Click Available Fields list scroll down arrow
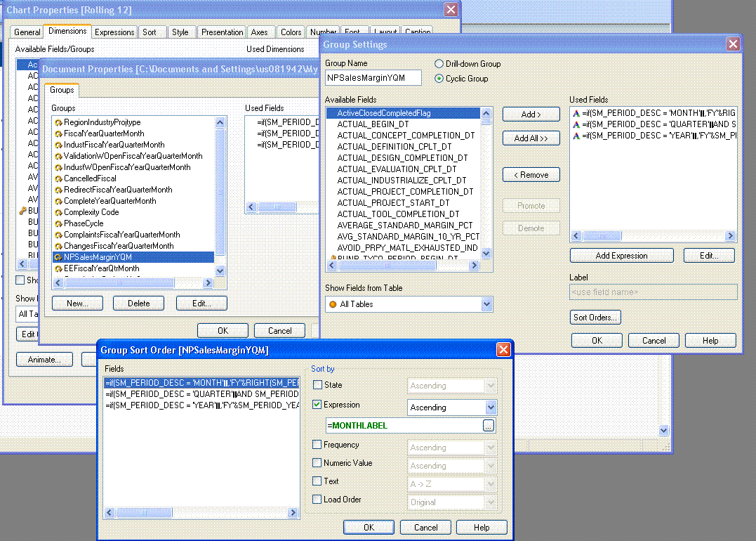 [x=486, y=254]
